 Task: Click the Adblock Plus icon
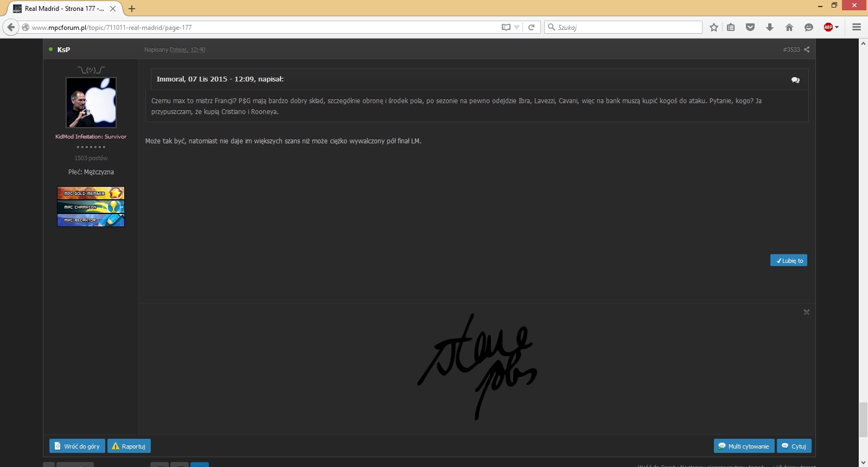pos(828,27)
